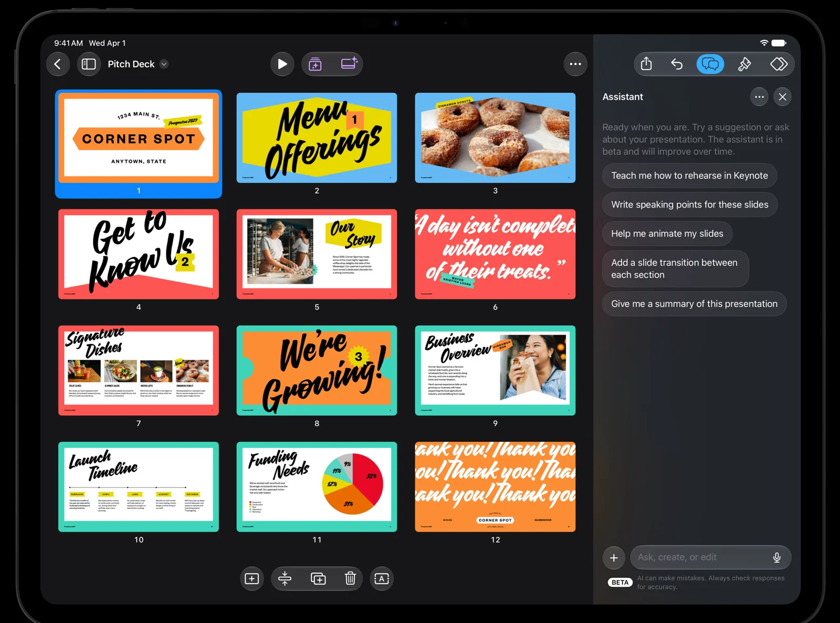
Task: Choose Teach me how to rehearse in Keynote
Action: pyautogui.click(x=689, y=175)
